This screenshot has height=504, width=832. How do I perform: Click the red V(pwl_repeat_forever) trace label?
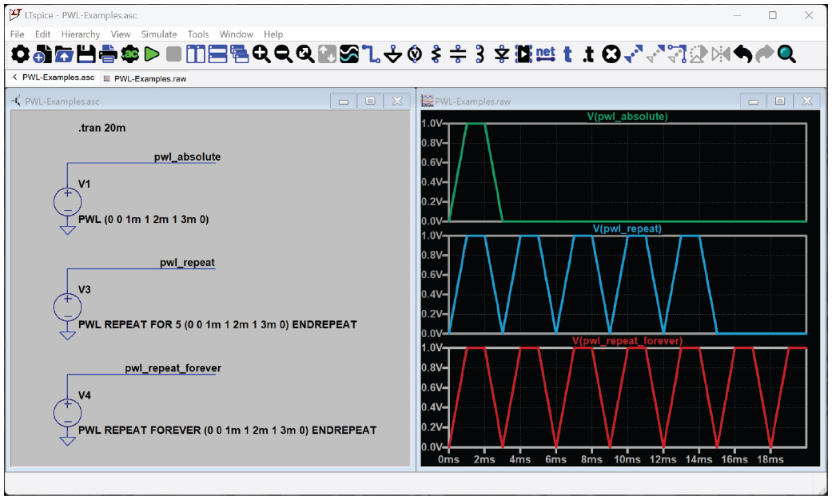click(627, 340)
